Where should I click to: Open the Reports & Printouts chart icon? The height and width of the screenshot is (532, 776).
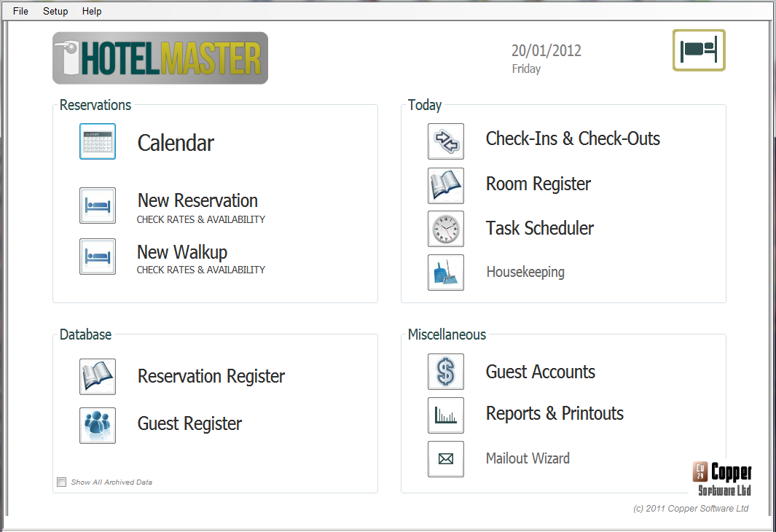click(446, 415)
